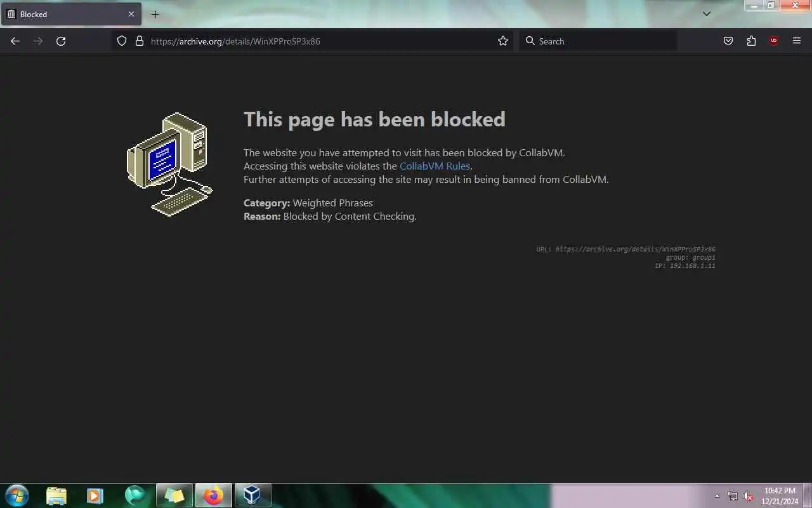The height and width of the screenshot is (508, 812).
Task: Click the green globe taskbar icon
Action: click(134, 495)
